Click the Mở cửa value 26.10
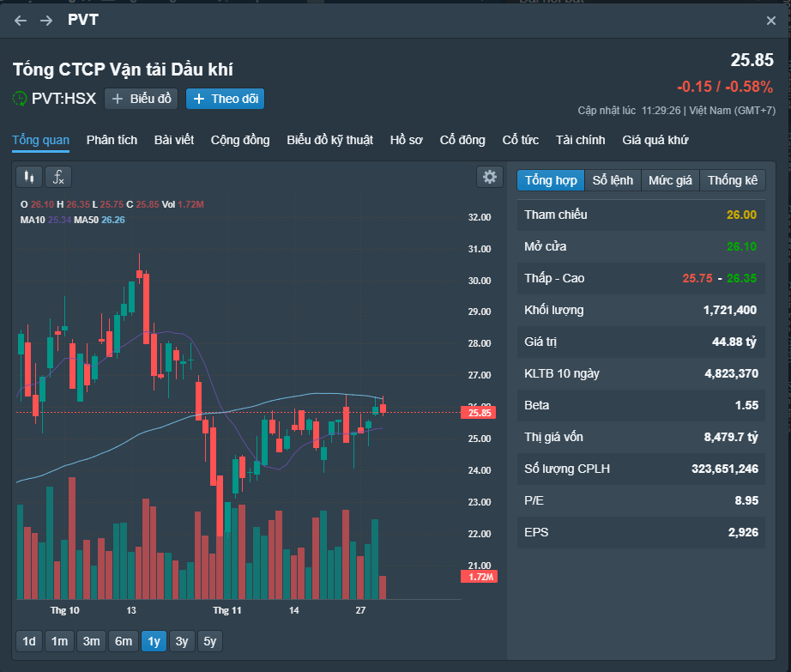791x672 pixels. (741, 246)
